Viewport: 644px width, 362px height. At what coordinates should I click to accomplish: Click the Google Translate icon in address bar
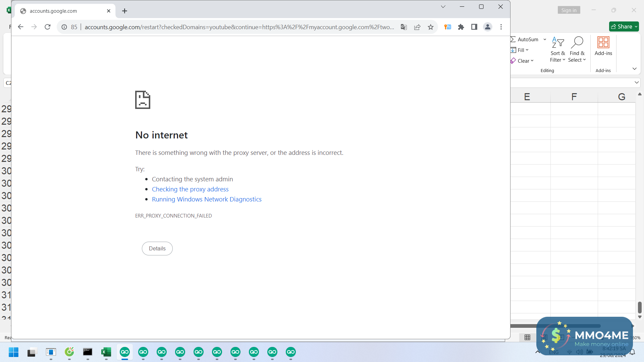(x=404, y=27)
